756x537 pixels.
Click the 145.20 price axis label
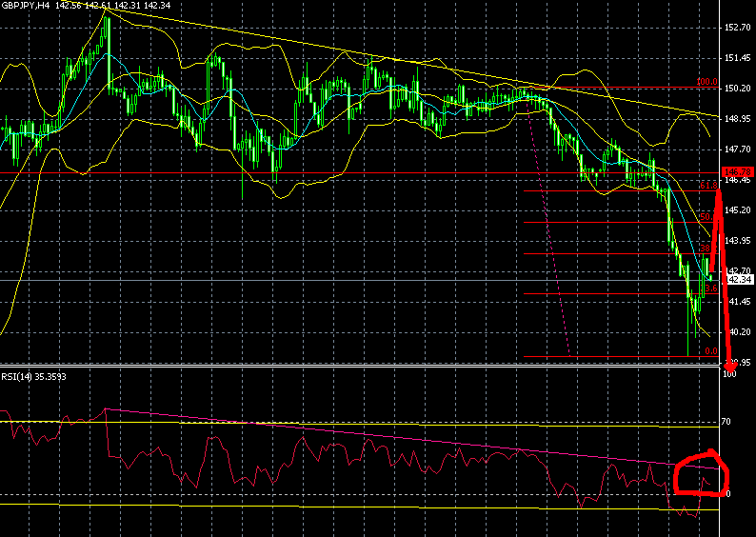coord(738,210)
